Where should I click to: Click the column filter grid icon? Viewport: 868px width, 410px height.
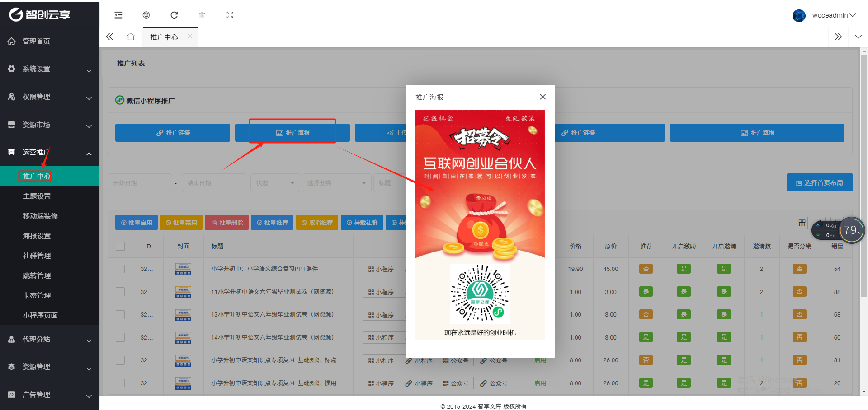pos(802,223)
